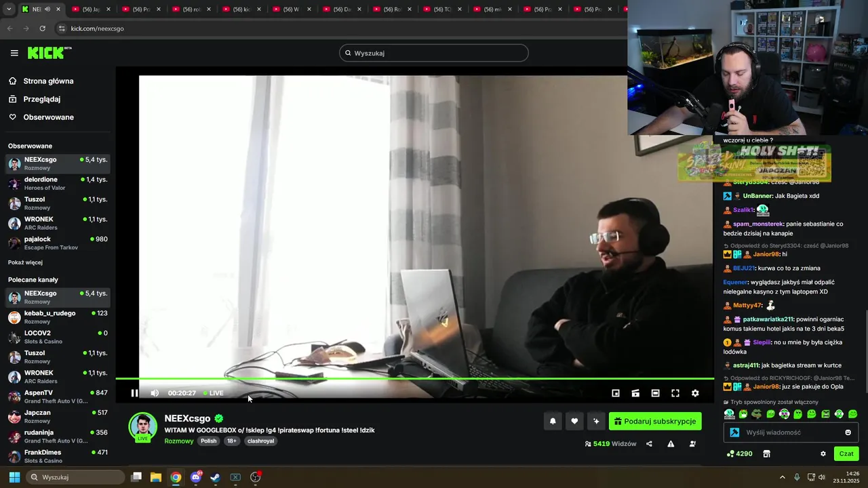Click the chat identity badge icon
Image resolution: width=868 pixels, height=488 pixels.
[734, 432]
